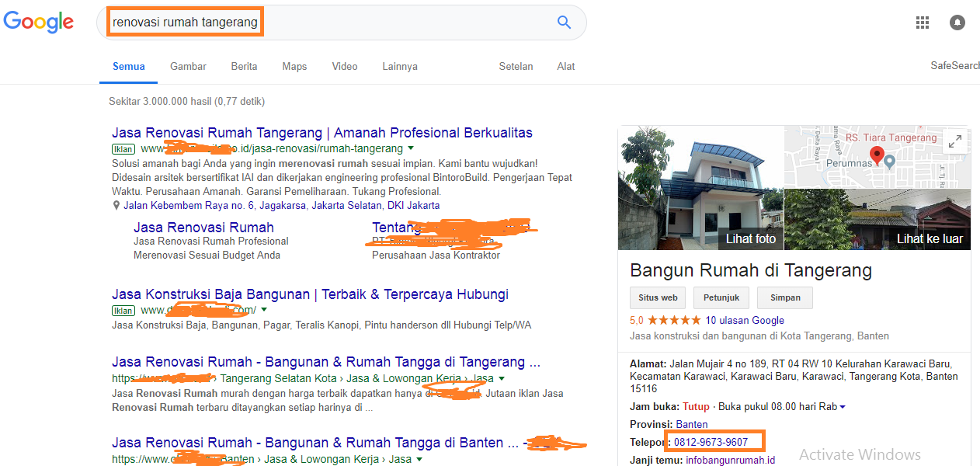
Task: Click the Google logo
Action: (38, 22)
